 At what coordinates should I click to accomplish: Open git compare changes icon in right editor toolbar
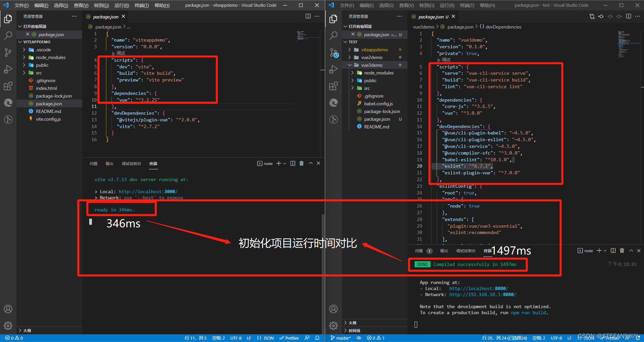tap(592, 16)
